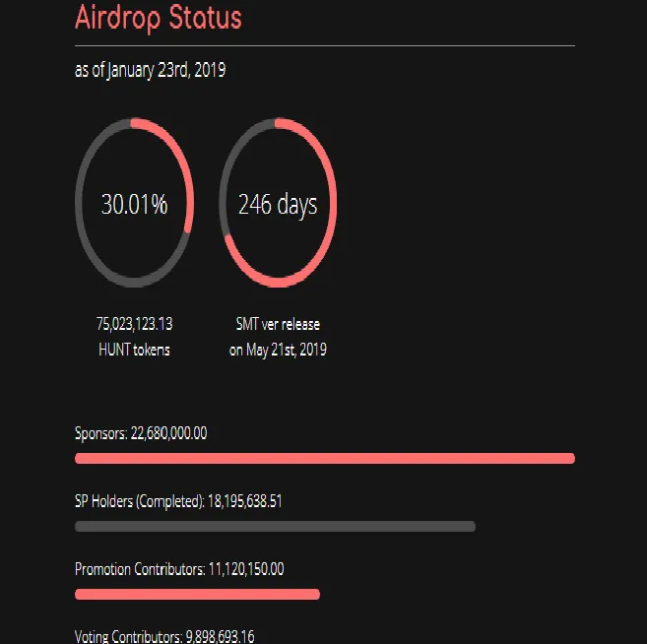The width and height of the screenshot is (647, 644).
Task: Select the 'as of January 23rd, 2019' date text
Action: pyautogui.click(x=151, y=70)
